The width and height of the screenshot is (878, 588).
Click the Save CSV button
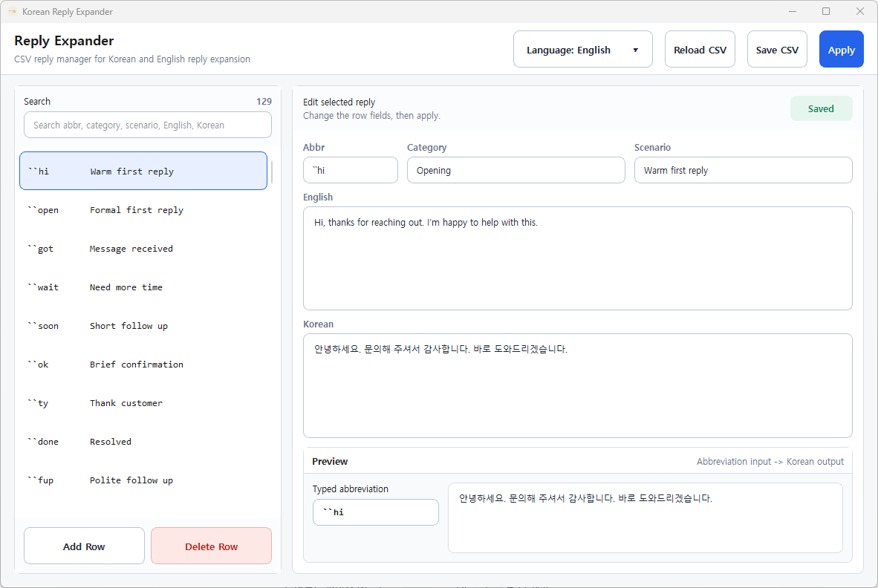(777, 49)
